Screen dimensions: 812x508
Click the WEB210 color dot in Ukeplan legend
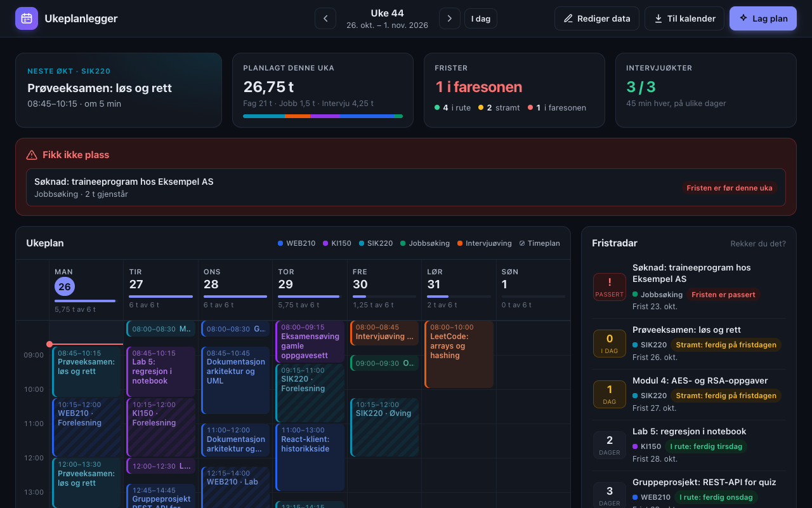[x=280, y=243]
